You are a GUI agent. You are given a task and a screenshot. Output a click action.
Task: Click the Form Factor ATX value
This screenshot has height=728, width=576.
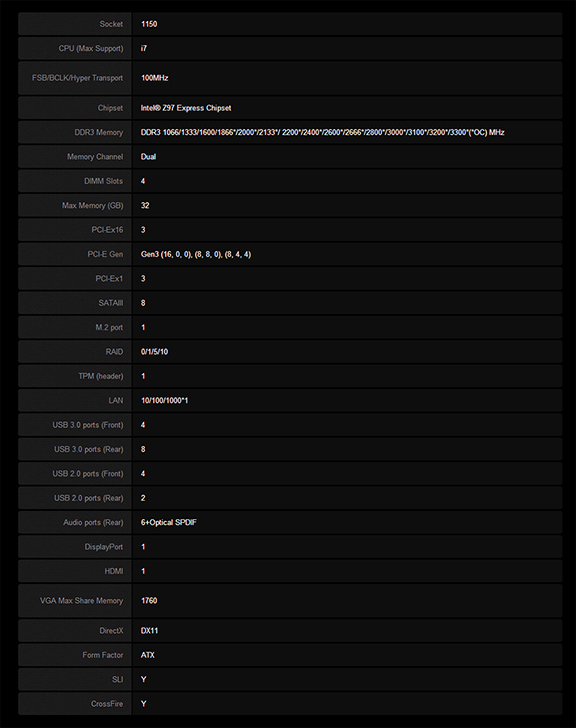148,655
